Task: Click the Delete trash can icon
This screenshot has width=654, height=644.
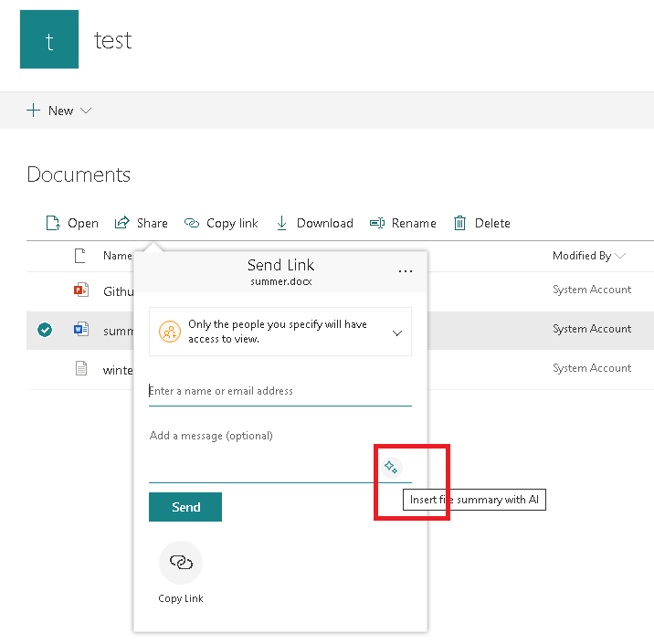Action: [459, 223]
